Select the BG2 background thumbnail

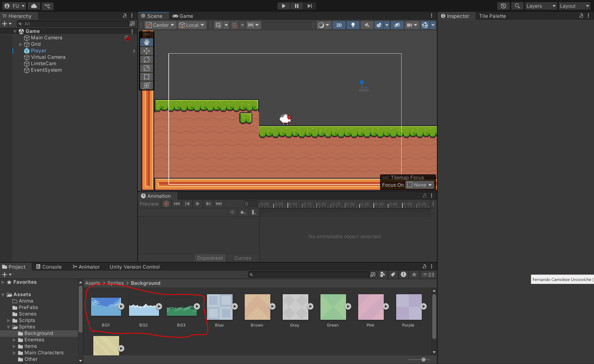pos(144,307)
